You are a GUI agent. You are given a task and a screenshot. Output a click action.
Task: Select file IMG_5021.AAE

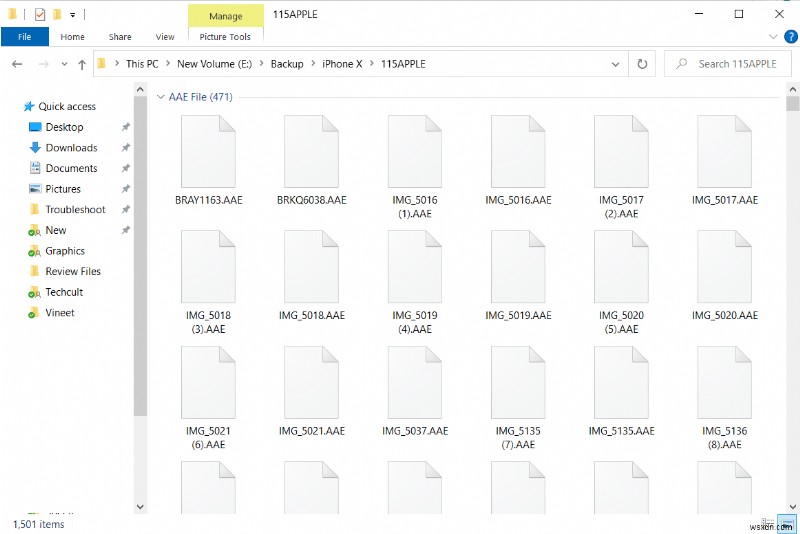coord(311,392)
